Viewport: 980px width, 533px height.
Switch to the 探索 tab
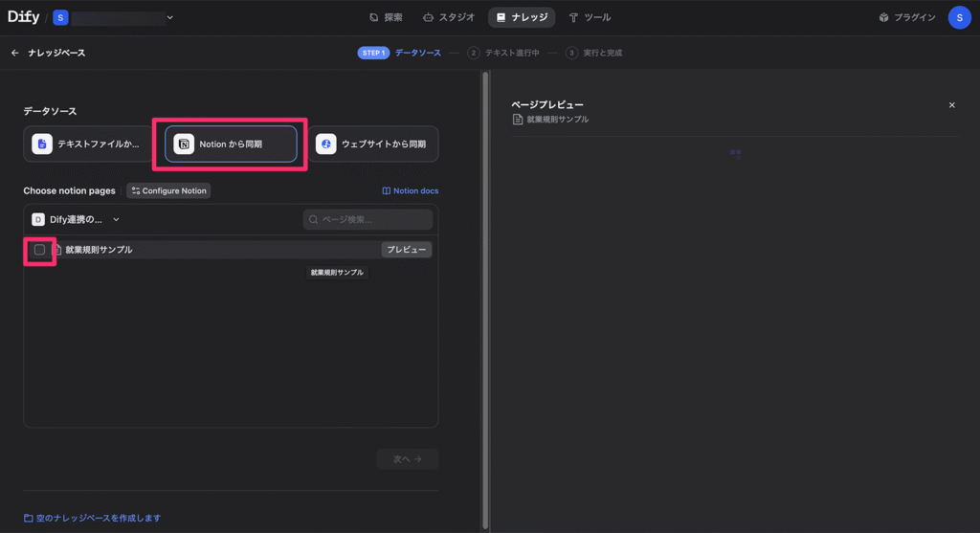coord(386,17)
